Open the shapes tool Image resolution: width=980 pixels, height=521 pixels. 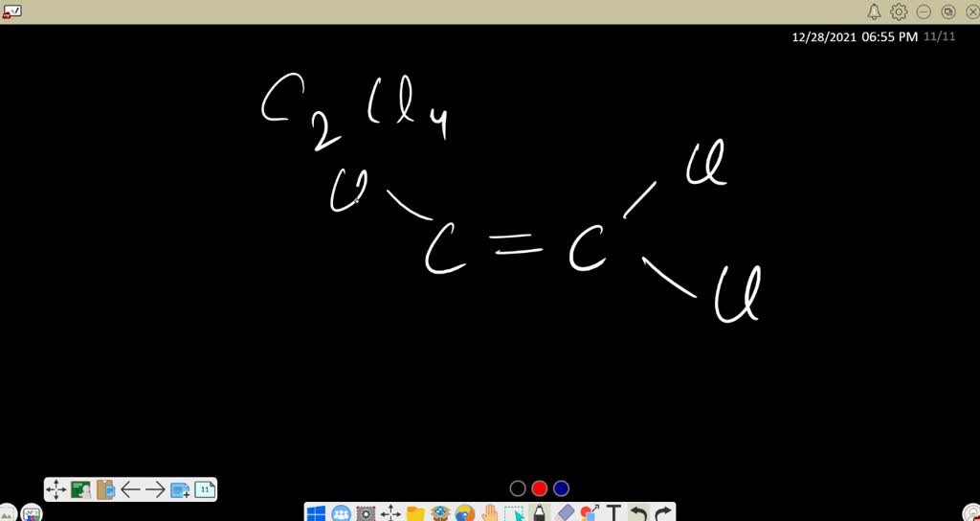click(590, 513)
